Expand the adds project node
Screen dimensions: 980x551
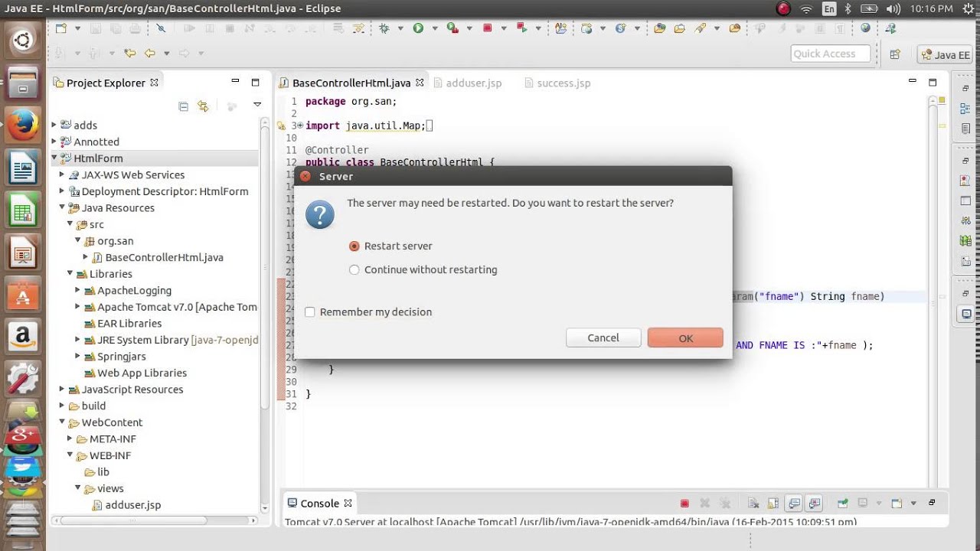pos(54,125)
